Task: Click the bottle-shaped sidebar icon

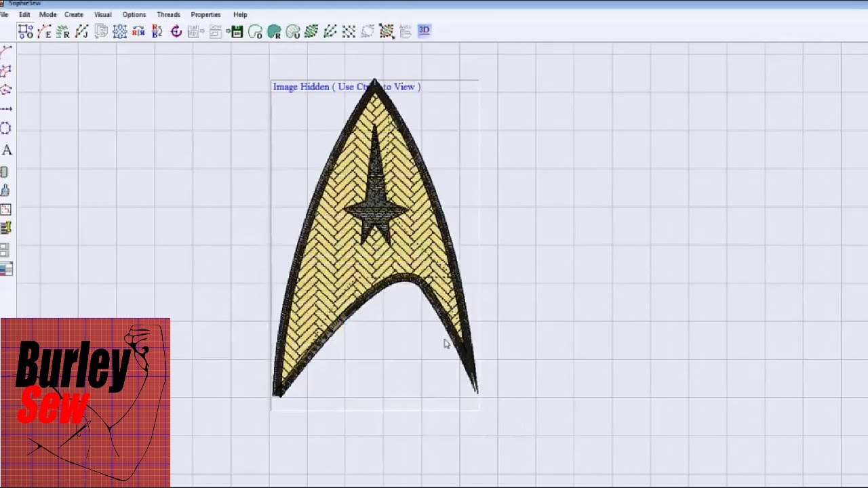Action: [x=5, y=190]
